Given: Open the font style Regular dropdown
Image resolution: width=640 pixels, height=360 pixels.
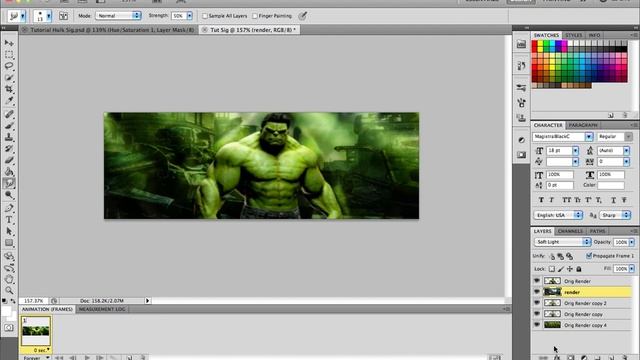Looking at the screenshot, I should tap(628, 137).
